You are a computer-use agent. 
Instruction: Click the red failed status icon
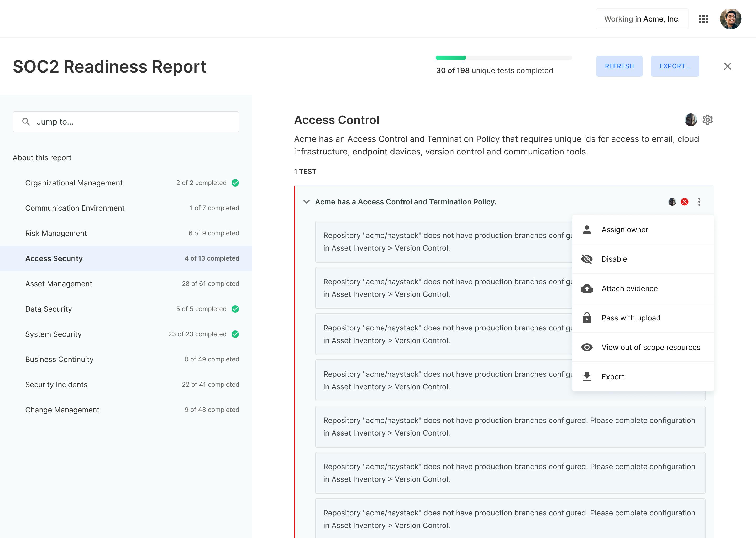coord(685,202)
